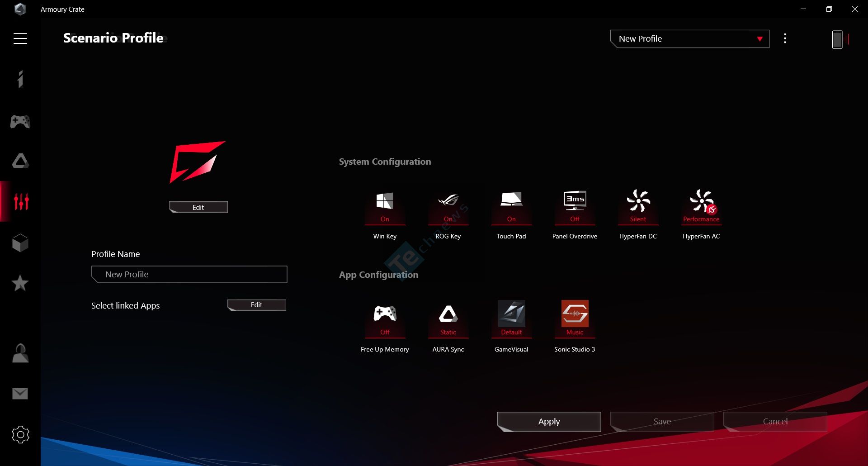Restore down the Armoury Crate window
The image size is (868, 466).
(829, 9)
